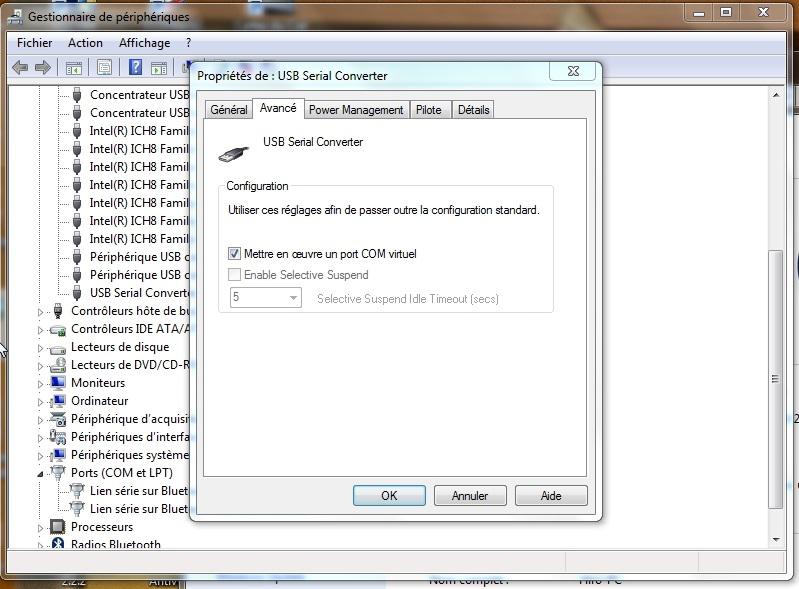The height and width of the screenshot is (589, 799).
Task: Expand the Contrôleurs IDE ATA/ATAPI node
Action: click(41, 330)
